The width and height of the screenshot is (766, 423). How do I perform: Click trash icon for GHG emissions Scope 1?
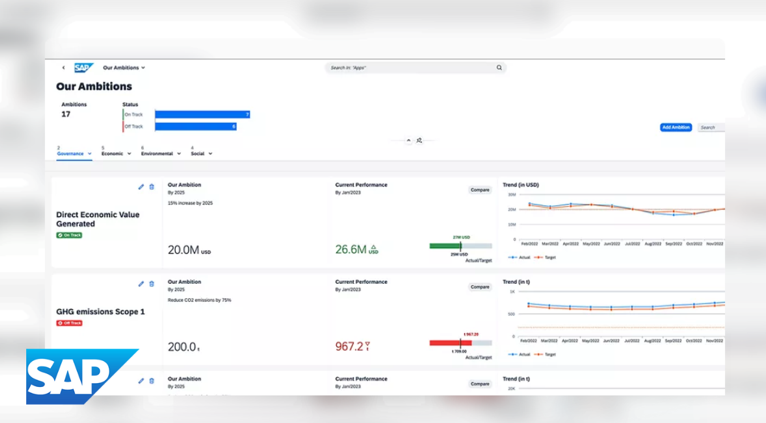coord(152,284)
